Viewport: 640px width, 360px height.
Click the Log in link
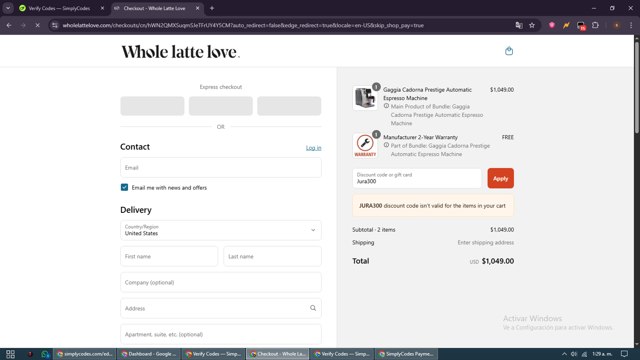click(313, 148)
